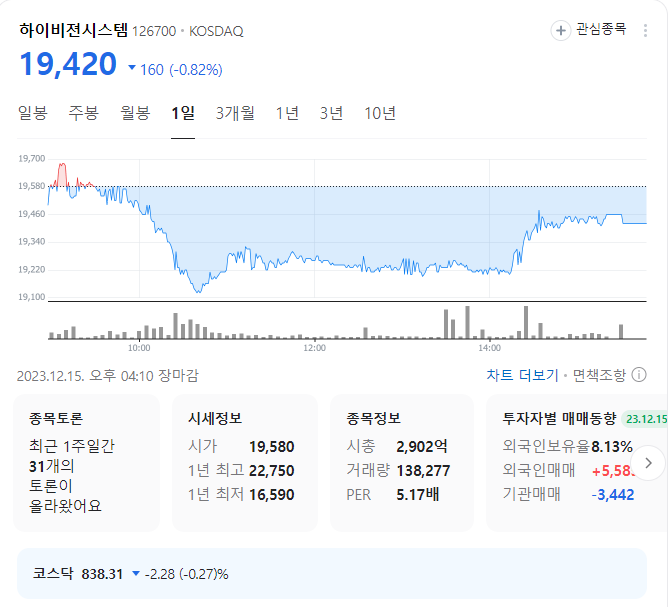The height and width of the screenshot is (607, 671).
Task: Click the 23.12.15 date badge
Action: tap(645, 418)
